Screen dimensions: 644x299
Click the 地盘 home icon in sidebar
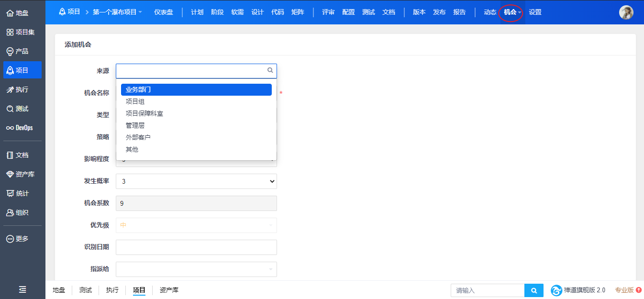(x=10, y=13)
